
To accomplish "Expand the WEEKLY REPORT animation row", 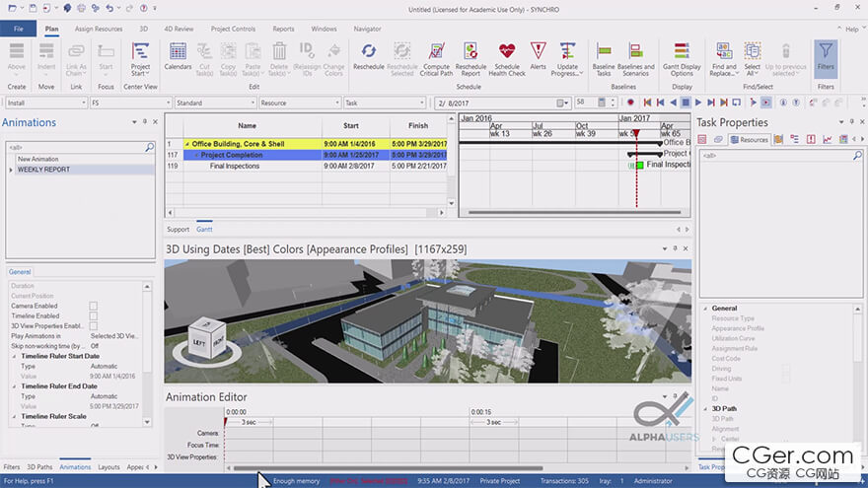I will click(11, 170).
